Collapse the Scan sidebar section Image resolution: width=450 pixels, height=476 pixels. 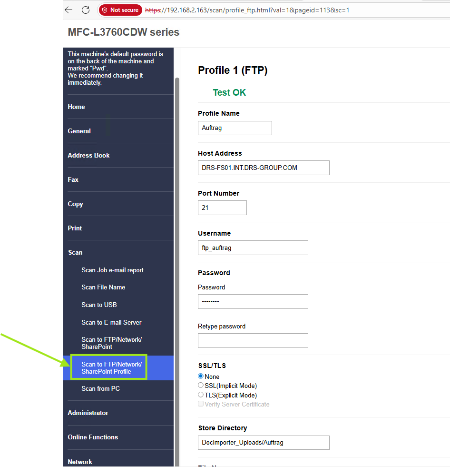click(75, 252)
